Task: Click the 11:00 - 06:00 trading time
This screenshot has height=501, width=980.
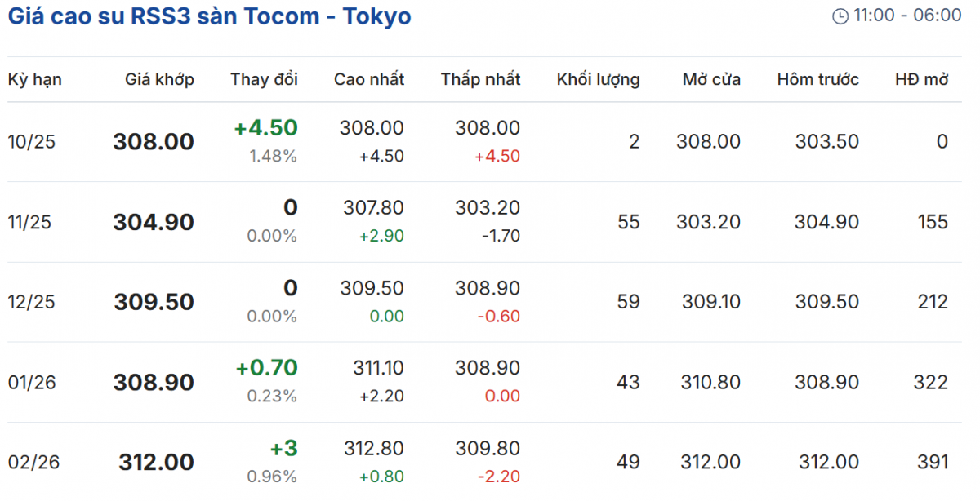Action: [907, 16]
